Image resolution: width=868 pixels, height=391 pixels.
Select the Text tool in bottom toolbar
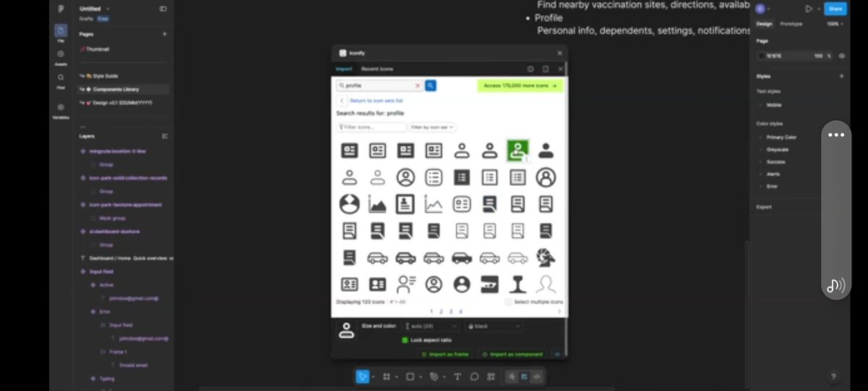point(458,377)
